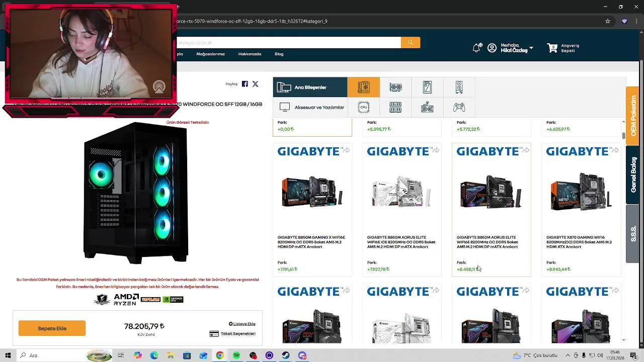Click price difference +6.625,97 ₺

[558, 129]
